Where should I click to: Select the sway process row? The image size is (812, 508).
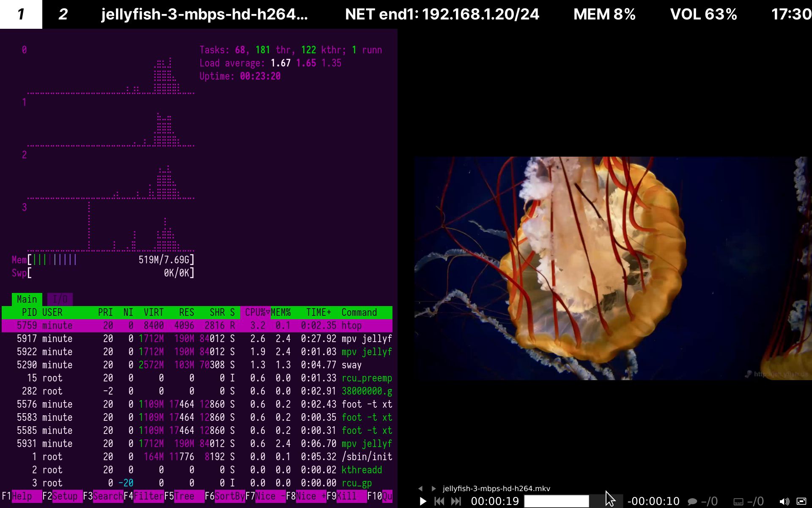pyautogui.click(x=197, y=365)
